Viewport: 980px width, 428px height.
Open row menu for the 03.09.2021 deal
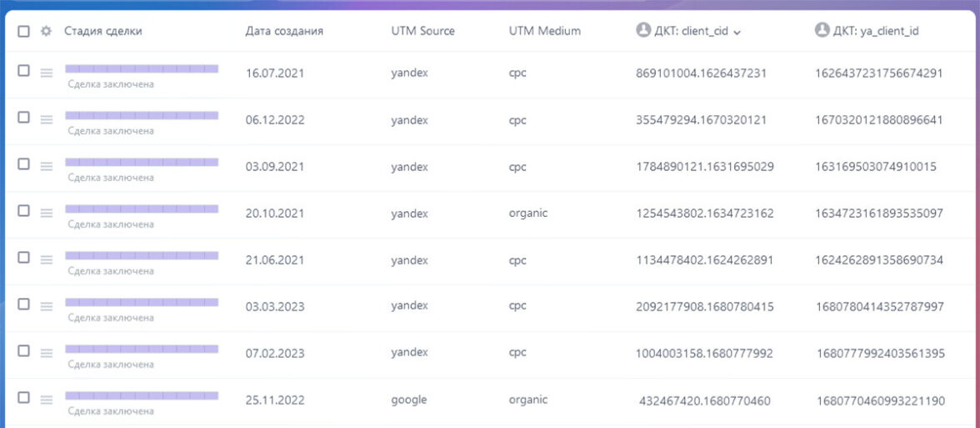[x=47, y=166]
